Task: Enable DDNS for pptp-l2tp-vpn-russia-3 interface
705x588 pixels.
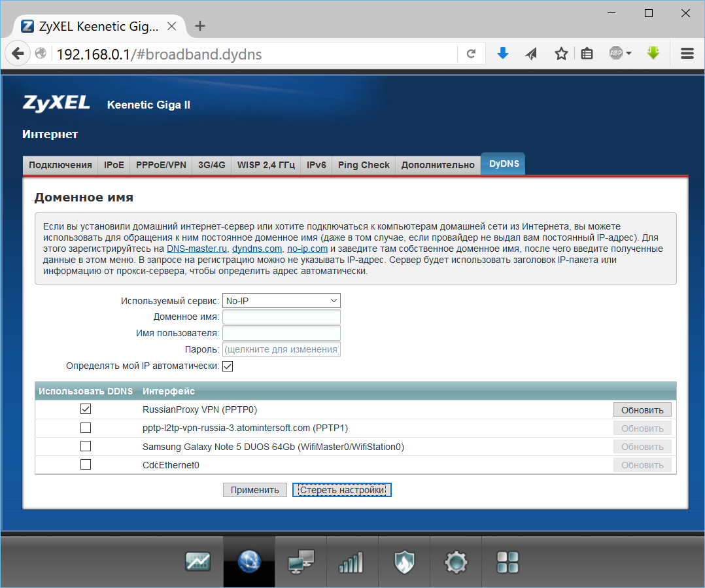Action: (x=86, y=428)
